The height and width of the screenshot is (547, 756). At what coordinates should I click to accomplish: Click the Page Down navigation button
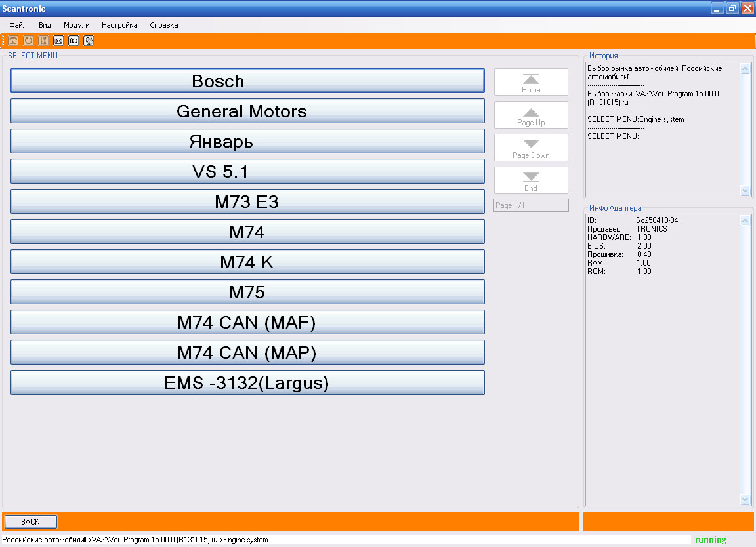(x=531, y=148)
